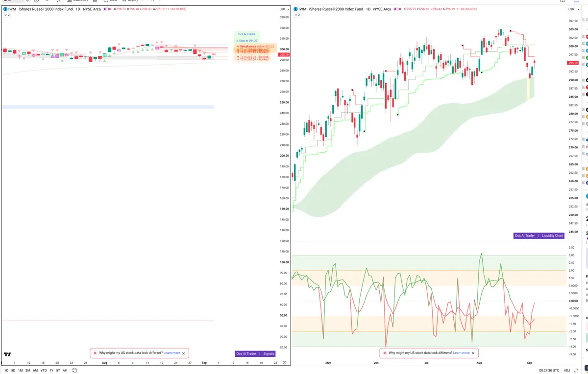Click 'May' on right chart time axis
The height and width of the screenshot is (374, 588).
click(328, 363)
